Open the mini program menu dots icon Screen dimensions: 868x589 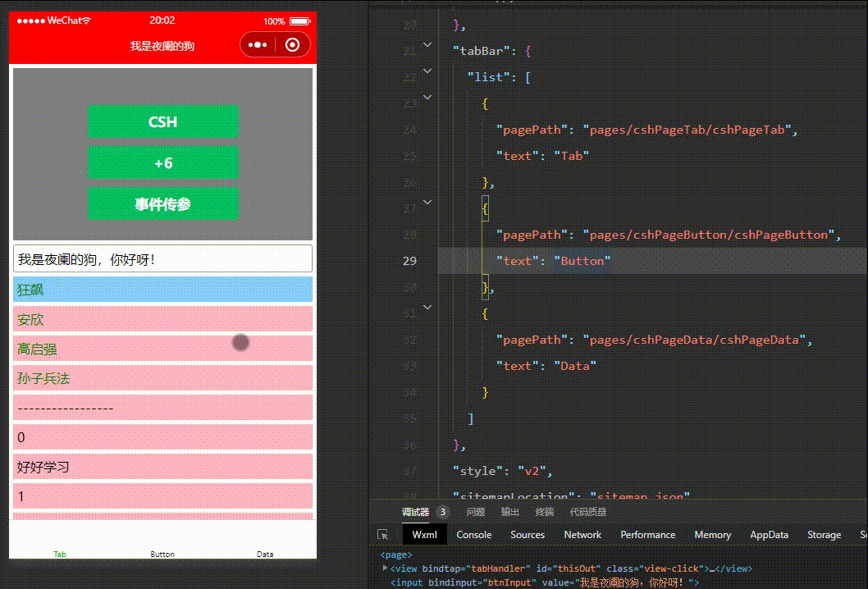click(x=258, y=45)
